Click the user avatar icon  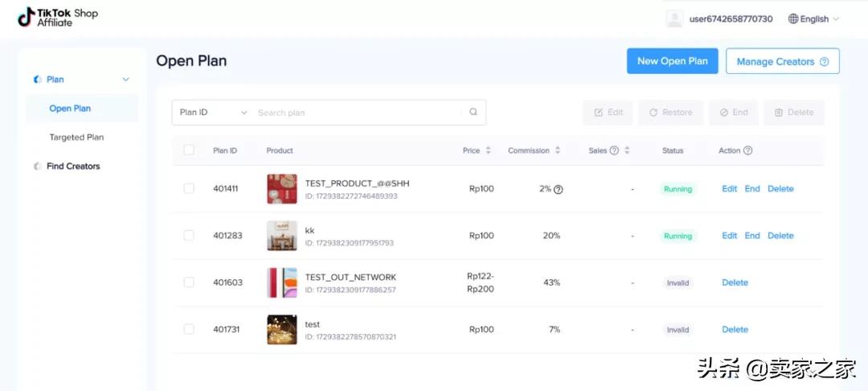[674, 19]
